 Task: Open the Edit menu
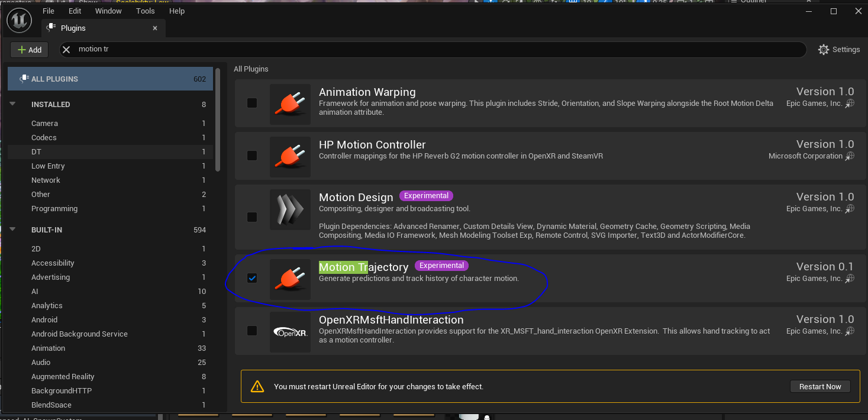pyautogui.click(x=75, y=11)
